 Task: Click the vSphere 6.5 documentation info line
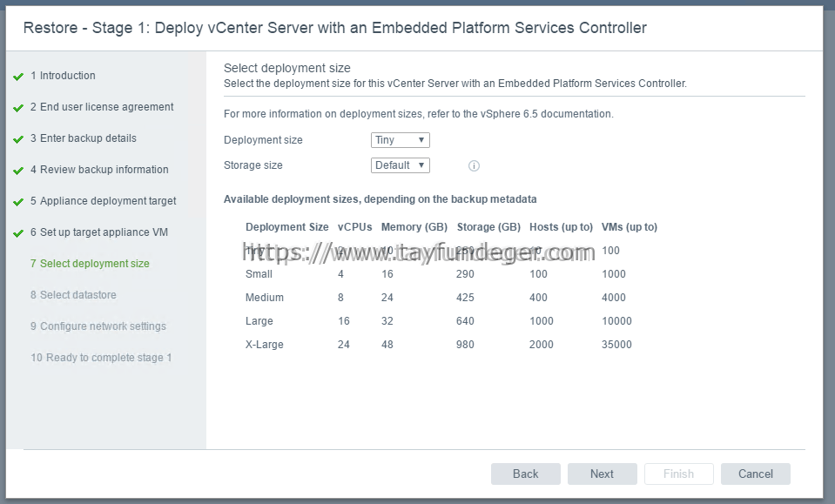[x=419, y=114]
